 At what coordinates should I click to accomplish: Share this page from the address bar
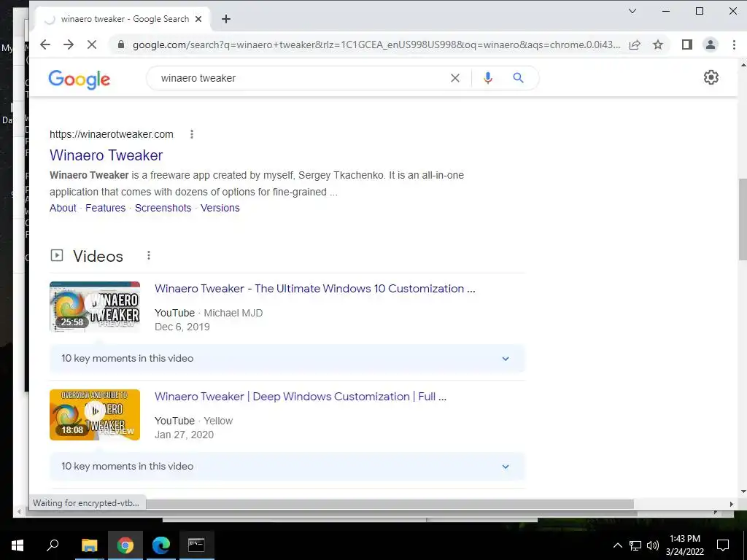(x=635, y=44)
